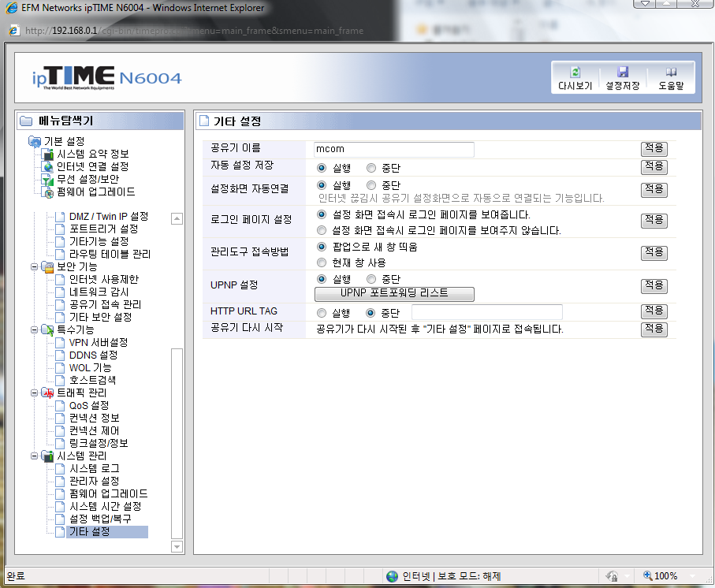Open the zoom level dropdown arrow
The height and width of the screenshot is (588, 715).
point(692,576)
